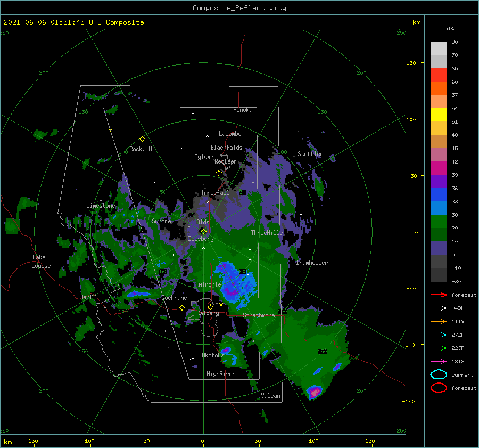The image size is (479, 448).
Task: Click the Banff label
Action: click(88, 297)
